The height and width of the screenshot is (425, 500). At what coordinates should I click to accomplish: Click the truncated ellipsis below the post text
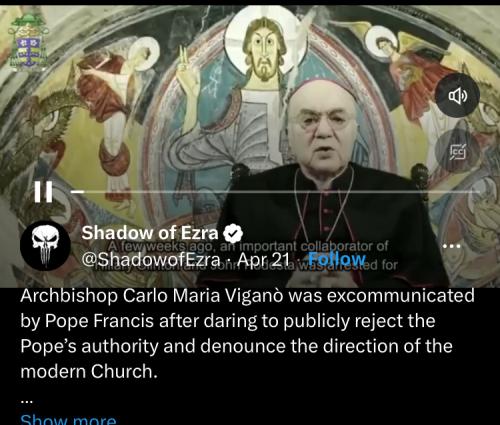(x=27, y=401)
